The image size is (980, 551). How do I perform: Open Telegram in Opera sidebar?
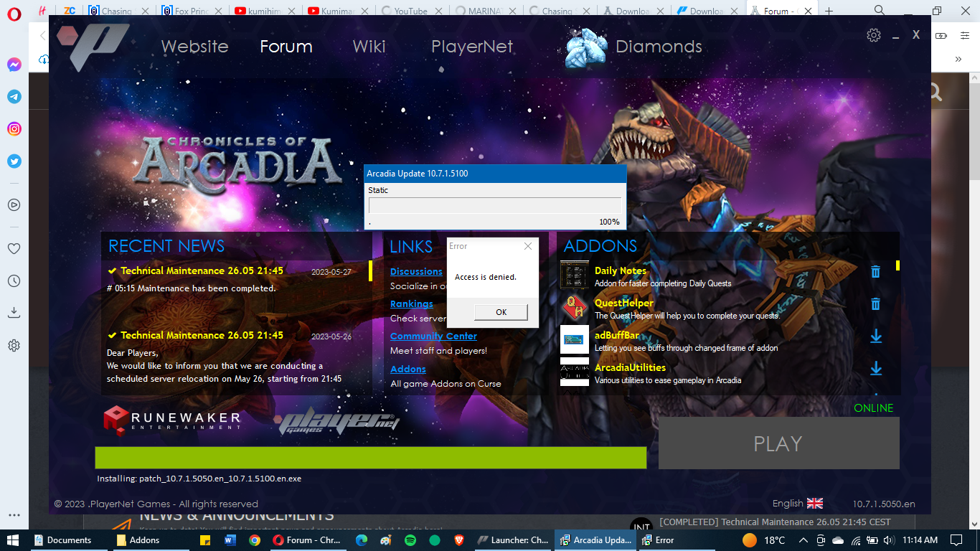pos(14,97)
